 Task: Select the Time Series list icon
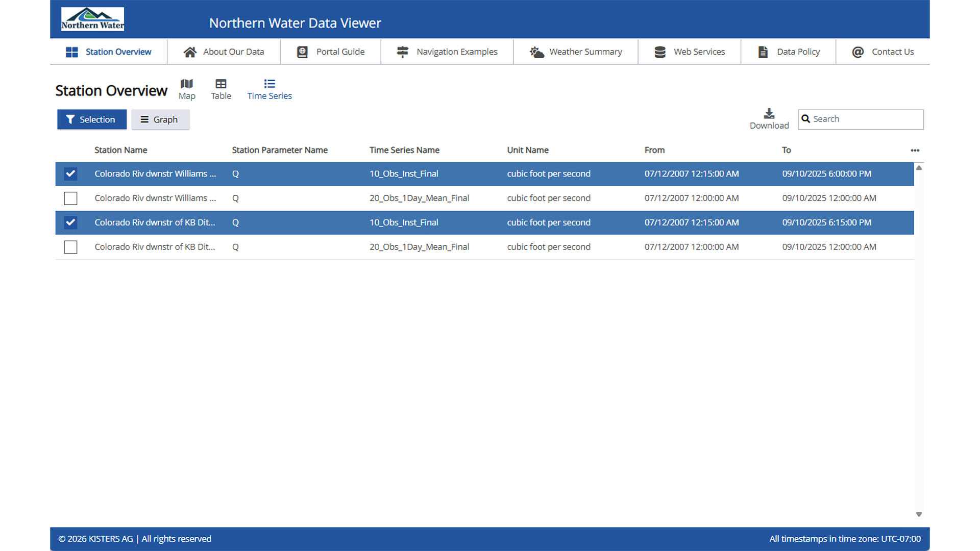pos(269,84)
